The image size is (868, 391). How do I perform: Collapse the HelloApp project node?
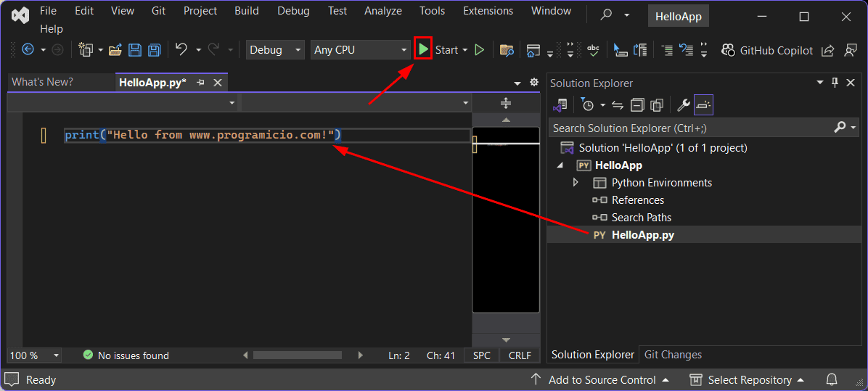[559, 165]
